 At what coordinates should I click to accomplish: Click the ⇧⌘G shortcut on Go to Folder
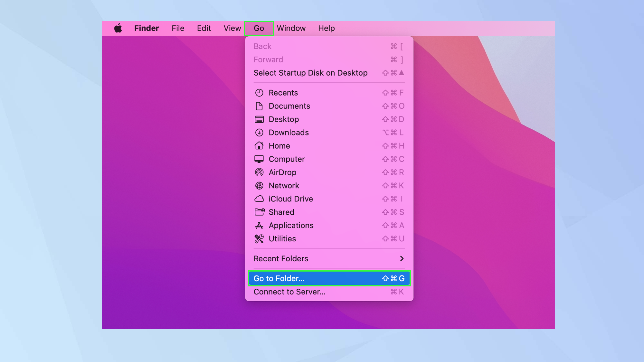click(393, 278)
